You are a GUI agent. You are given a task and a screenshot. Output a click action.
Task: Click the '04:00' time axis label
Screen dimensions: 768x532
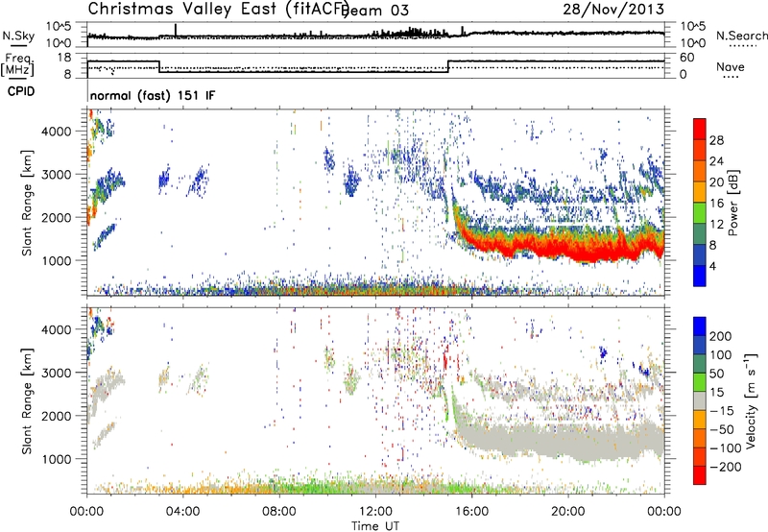coord(182,512)
